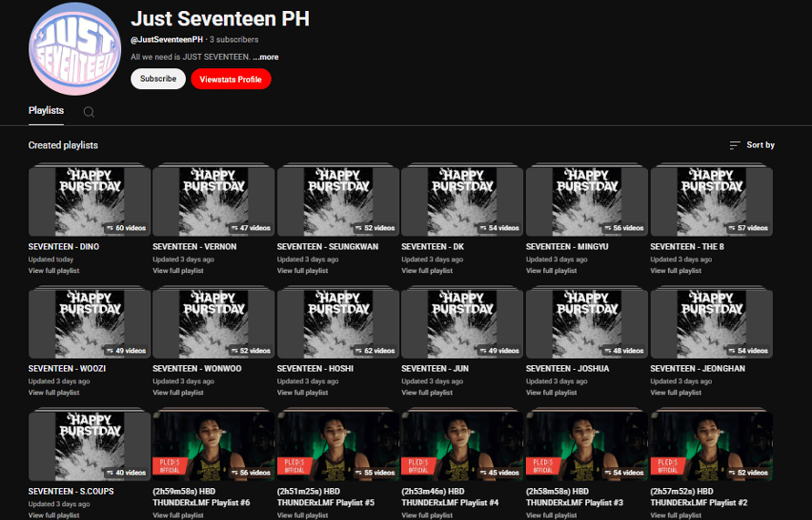View full playlist for SEVENTEEN - DK
812x520 pixels.
pyautogui.click(x=427, y=270)
